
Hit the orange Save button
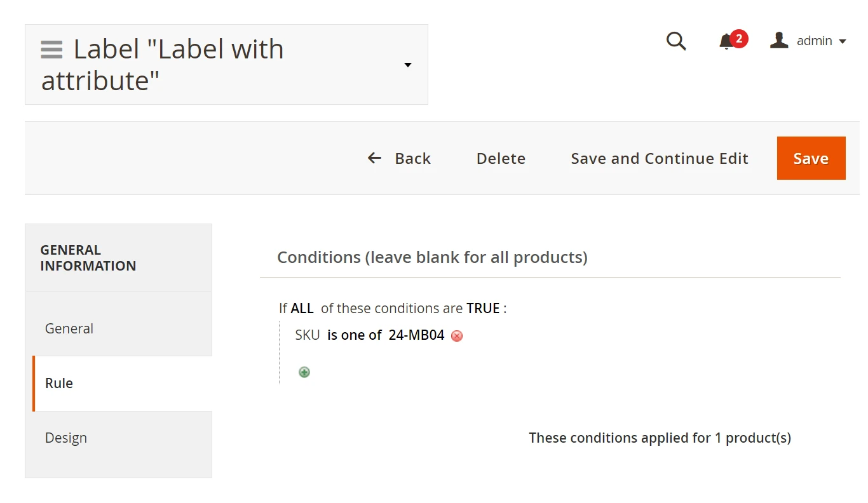(x=811, y=158)
